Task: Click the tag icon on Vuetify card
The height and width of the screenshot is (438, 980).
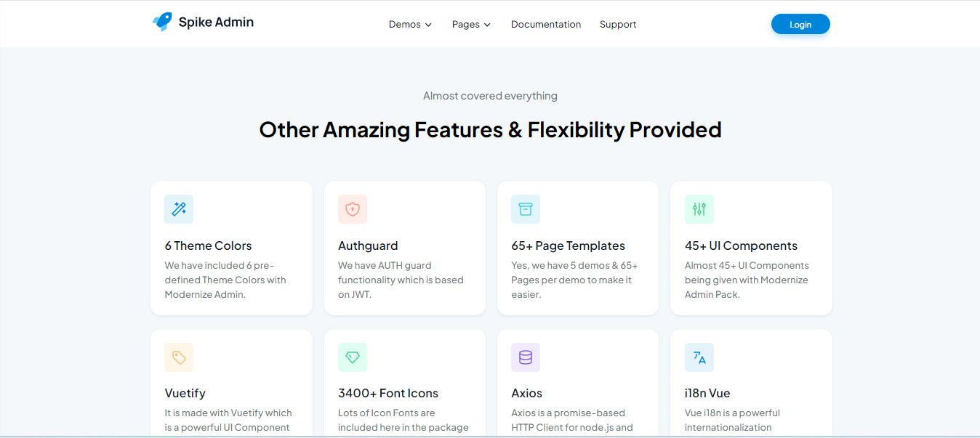Action: [179, 357]
